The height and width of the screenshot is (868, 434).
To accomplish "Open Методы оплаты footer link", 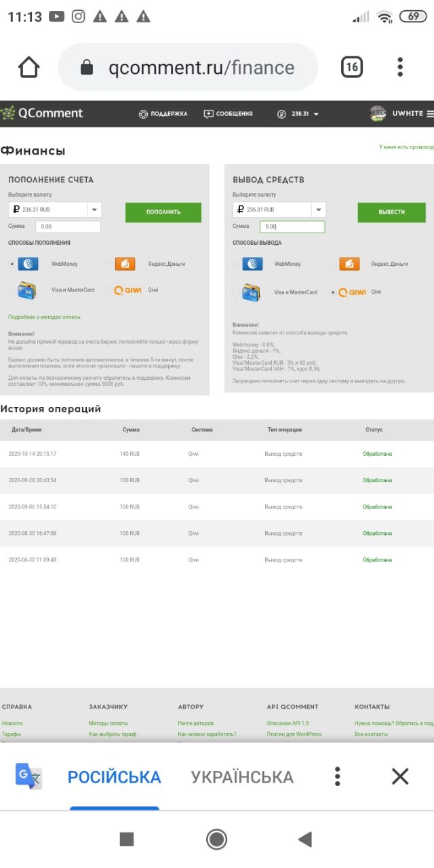I will 108,724.
